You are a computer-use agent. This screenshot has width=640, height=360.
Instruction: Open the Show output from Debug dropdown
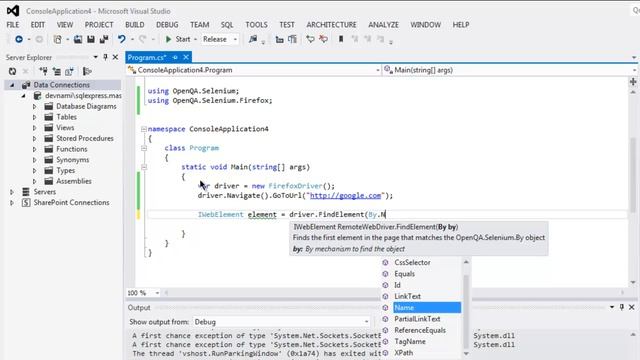tap(282, 322)
